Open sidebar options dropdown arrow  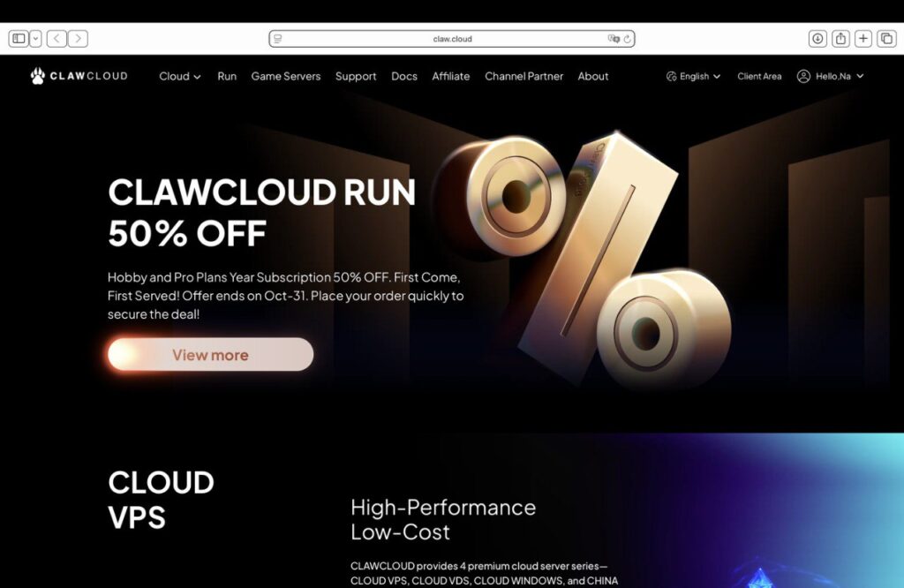point(35,39)
